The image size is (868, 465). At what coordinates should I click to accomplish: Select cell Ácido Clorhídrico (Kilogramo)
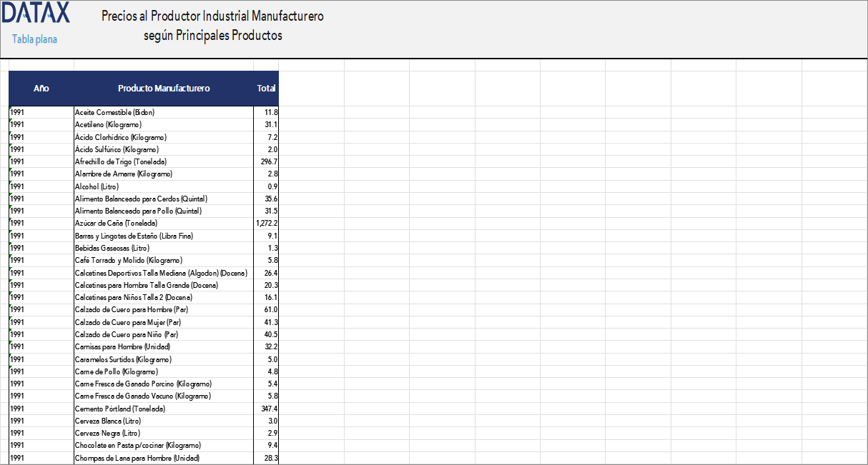[x=164, y=137]
